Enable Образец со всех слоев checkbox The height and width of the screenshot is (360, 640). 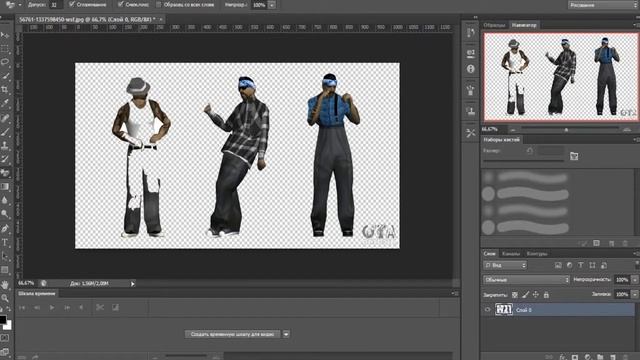tap(159, 4)
